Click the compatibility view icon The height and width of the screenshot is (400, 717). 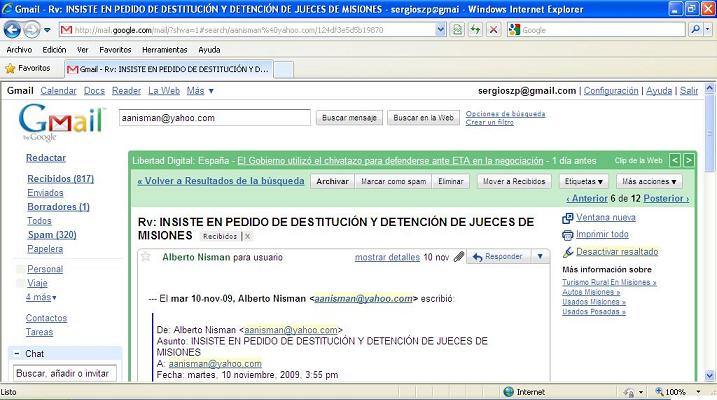(x=457, y=30)
